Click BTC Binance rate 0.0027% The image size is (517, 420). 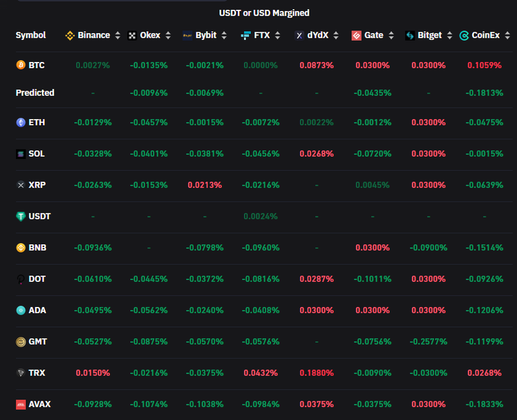[x=92, y=65]
